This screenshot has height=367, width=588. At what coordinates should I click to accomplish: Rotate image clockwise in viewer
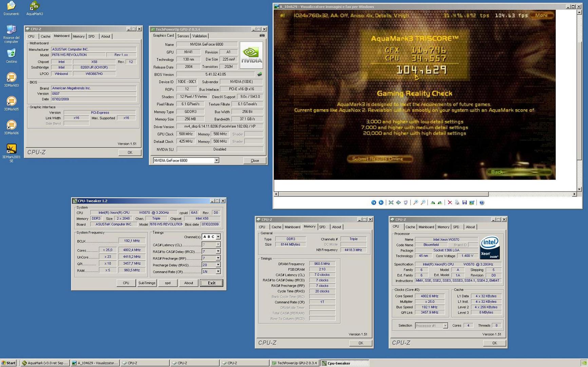tap(433, 203)
